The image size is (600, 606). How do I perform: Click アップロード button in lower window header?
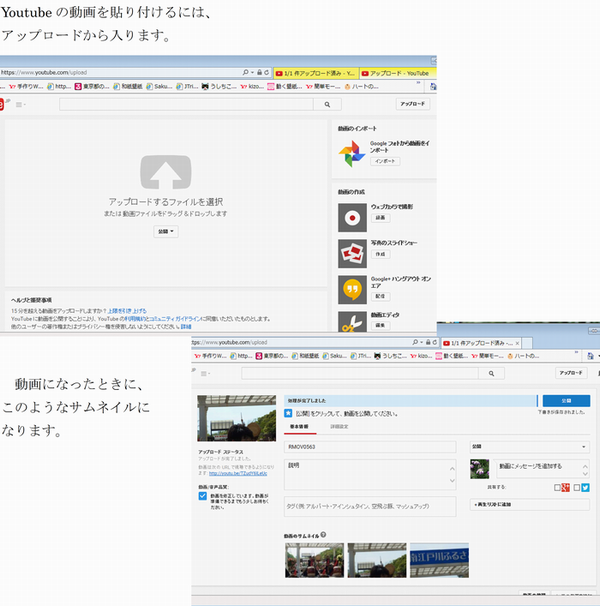tap(571, 373)
